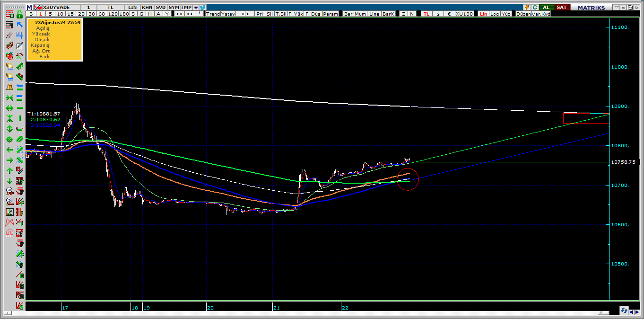Open SYM in the title bar

pos(174,8)
